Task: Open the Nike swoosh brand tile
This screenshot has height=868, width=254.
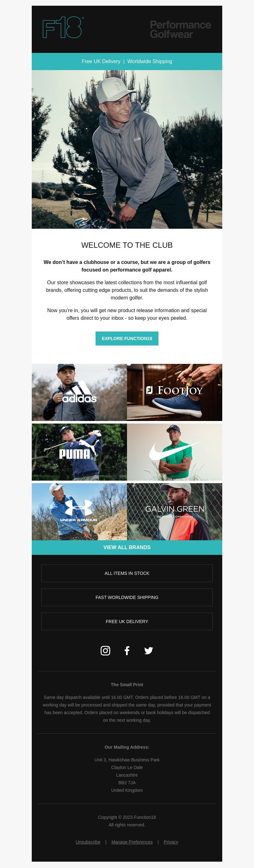Action: click(x=174, y=452)
